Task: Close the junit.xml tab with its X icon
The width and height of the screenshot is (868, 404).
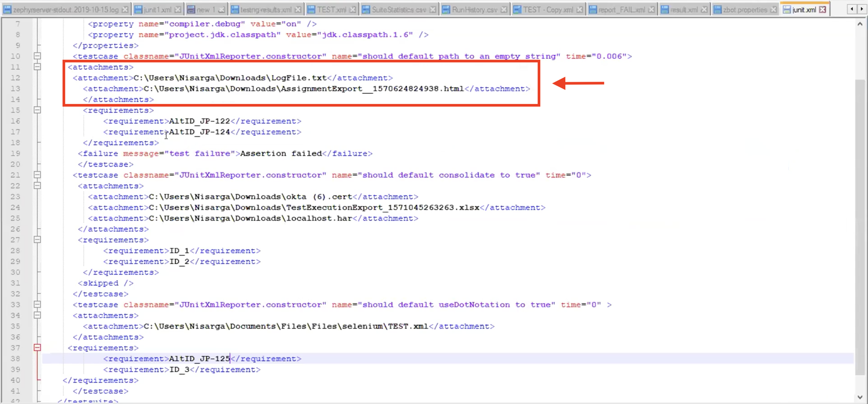Action: click(822, 10)
